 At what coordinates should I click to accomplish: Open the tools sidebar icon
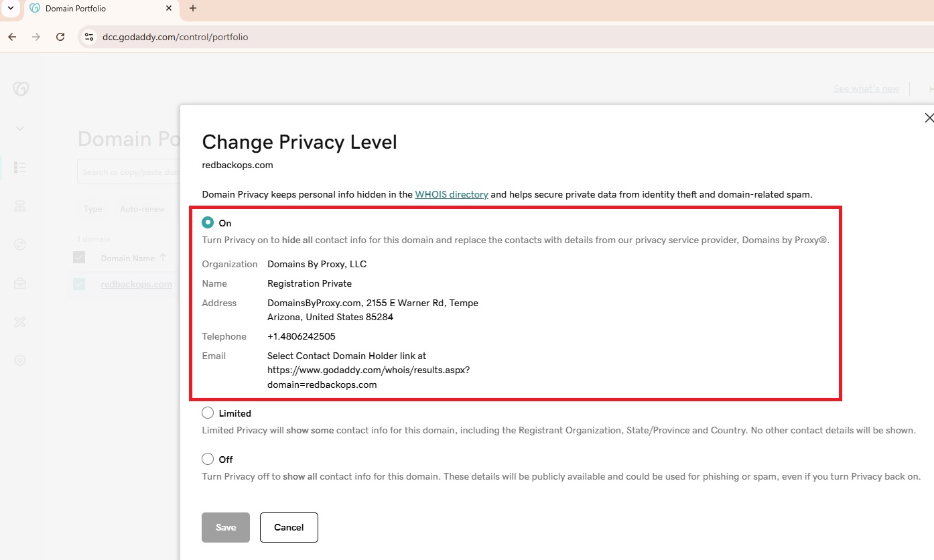[x=20, y=322]
